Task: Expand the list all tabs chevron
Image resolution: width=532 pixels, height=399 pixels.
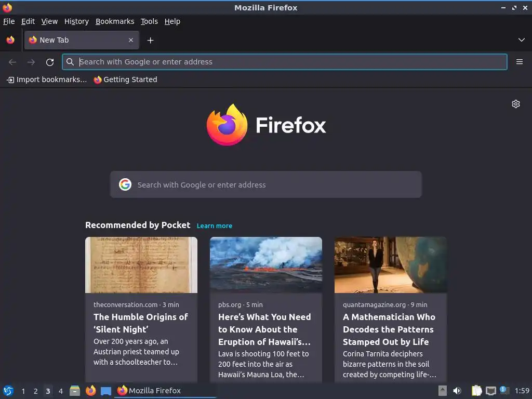Action: click(522, 40)
